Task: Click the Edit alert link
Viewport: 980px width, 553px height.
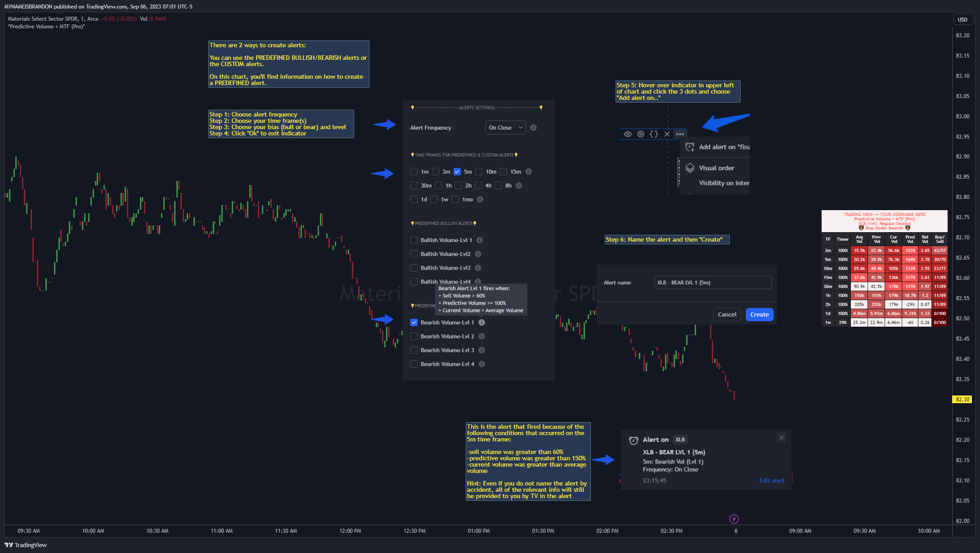Action: pos(772,481)
